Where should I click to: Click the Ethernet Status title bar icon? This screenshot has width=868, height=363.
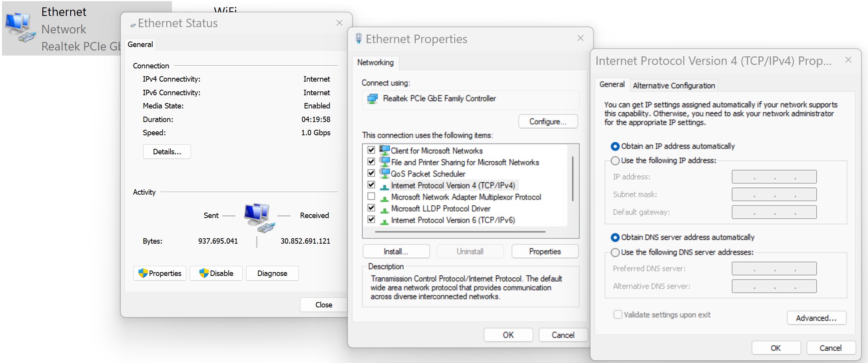(x=133, y=24)
